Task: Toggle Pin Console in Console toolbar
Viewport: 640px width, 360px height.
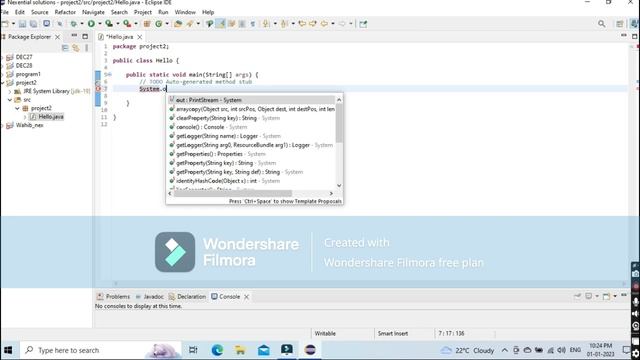Action: pos(577,296)
